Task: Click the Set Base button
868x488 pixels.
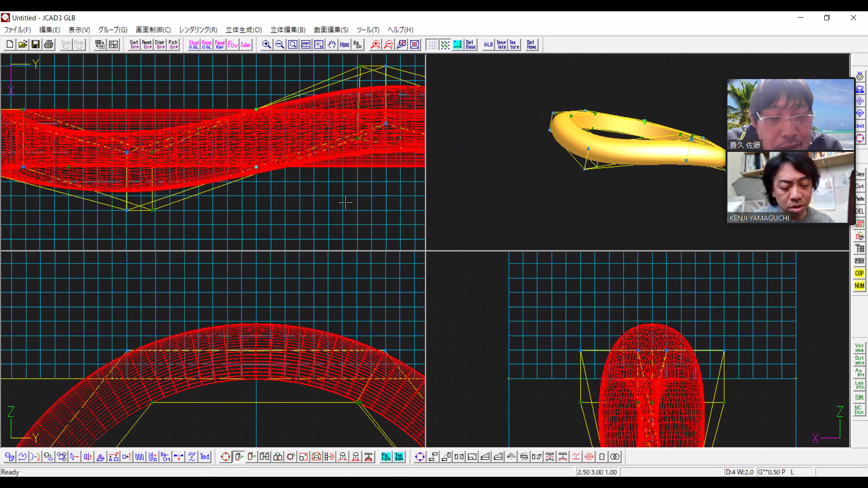Action: click(471, 44)
